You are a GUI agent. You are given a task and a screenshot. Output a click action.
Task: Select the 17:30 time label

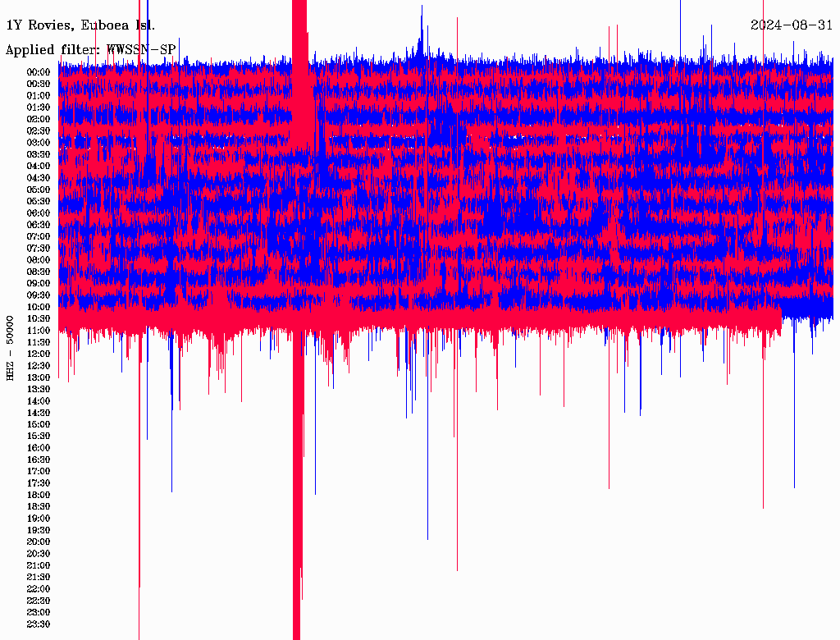(39, 483)
